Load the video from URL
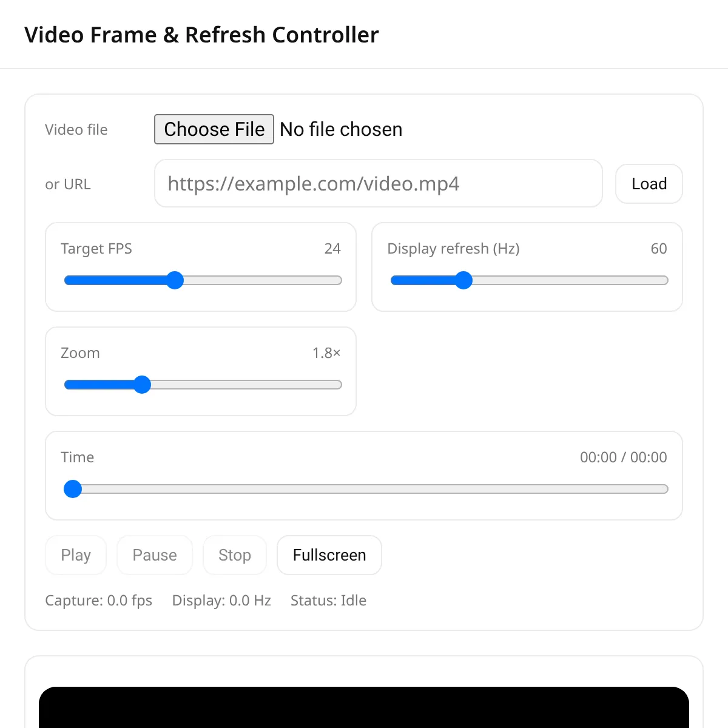This screenshot has width=728, height=728. (x=649, y=184)
